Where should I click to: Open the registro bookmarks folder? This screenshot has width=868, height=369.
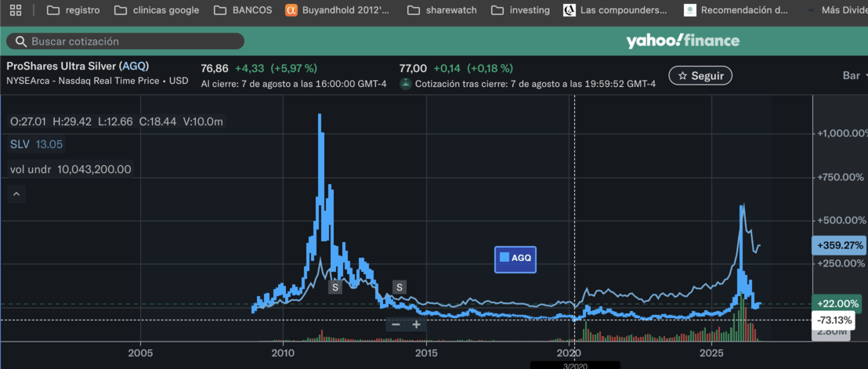(x=73, y=10)
